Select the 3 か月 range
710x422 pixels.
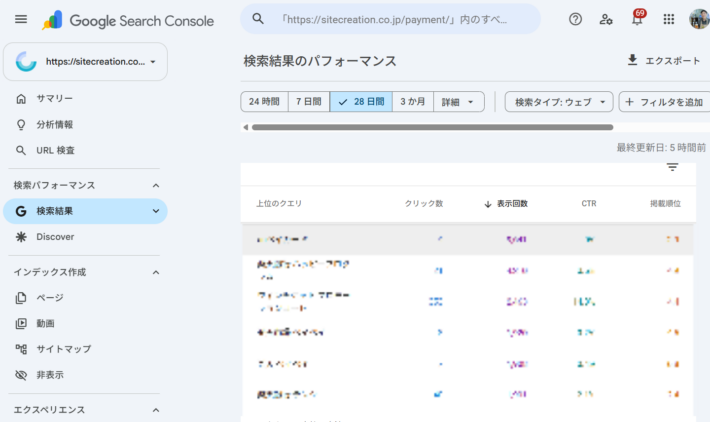tap(413, 102)
